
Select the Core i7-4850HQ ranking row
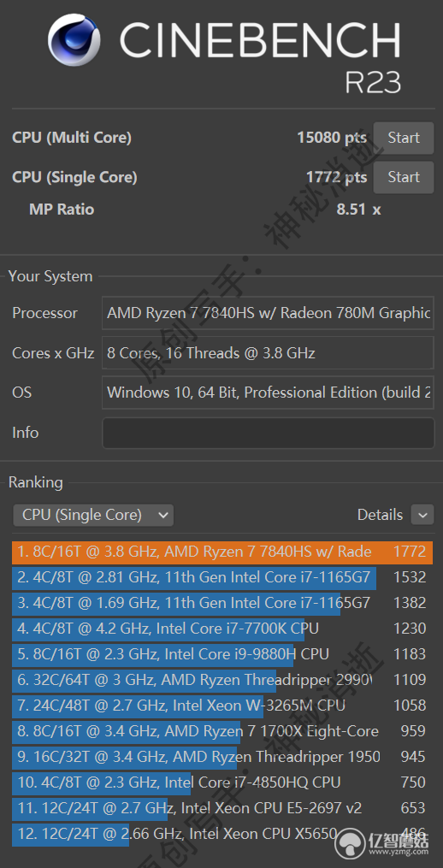[x=222, y=782]
